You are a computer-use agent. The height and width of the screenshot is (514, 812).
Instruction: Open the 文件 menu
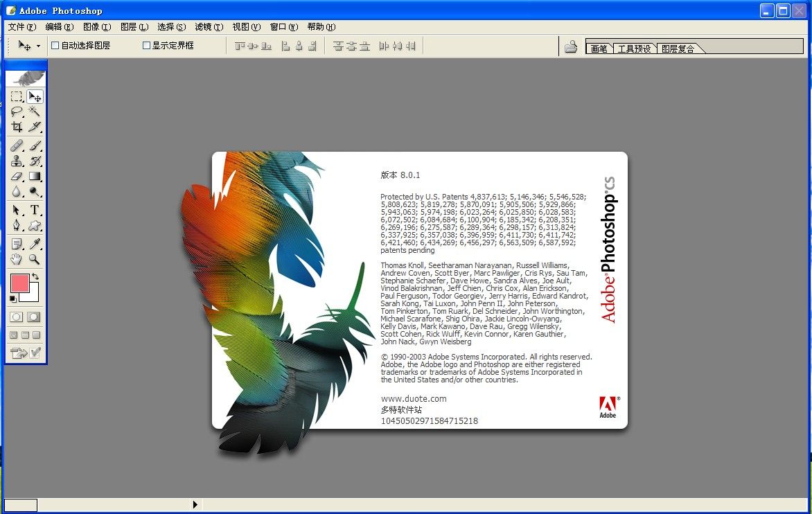pos(21,27)
